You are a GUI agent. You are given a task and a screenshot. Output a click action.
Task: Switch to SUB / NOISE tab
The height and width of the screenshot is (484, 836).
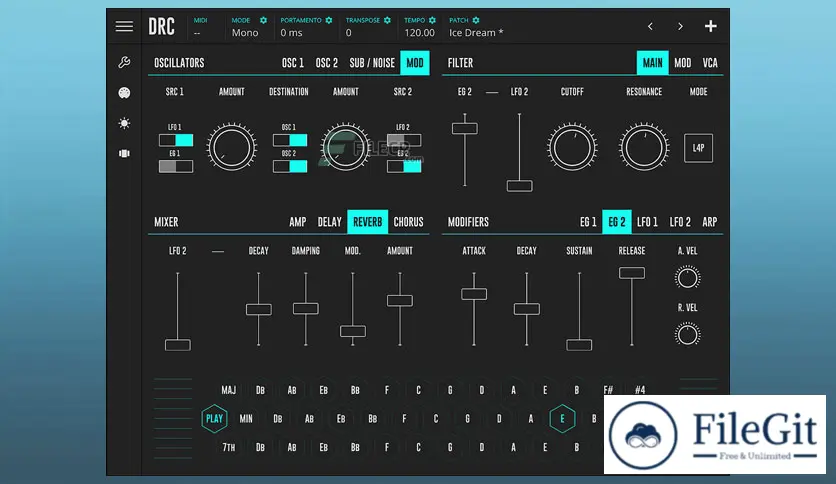coord(372,63)
